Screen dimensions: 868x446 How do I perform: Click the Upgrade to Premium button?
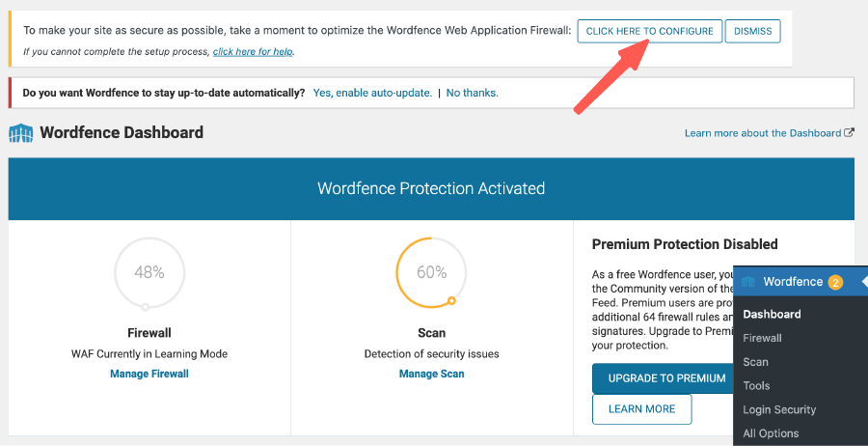coord(666,378)
